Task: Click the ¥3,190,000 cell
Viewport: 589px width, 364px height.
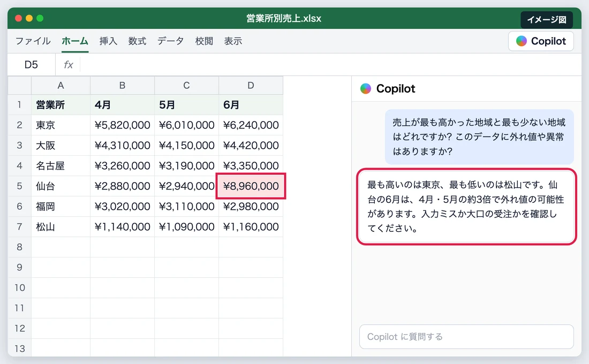Action: click(x=186, y=165)
